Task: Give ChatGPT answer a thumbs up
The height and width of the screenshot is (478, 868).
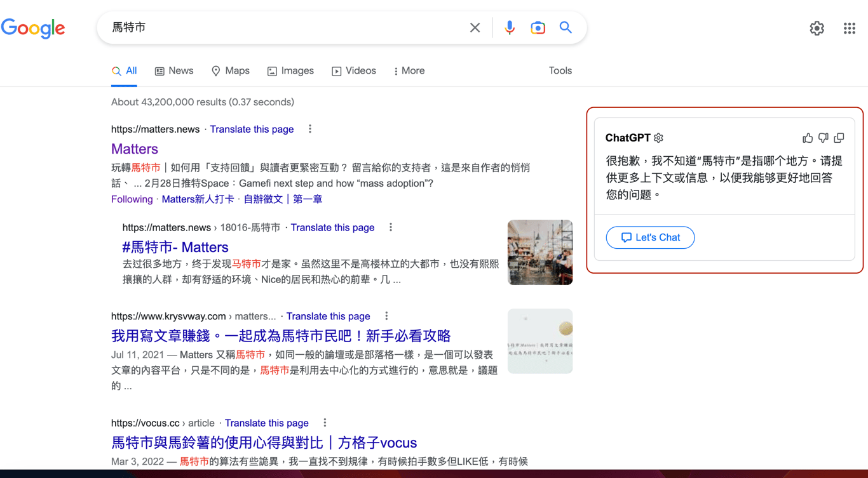Action: 808,138
